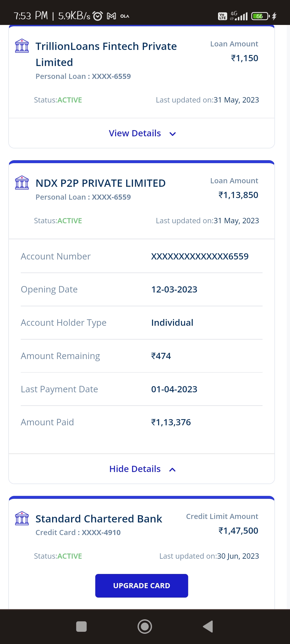
Task: Tap the battery indicator icon
Action: 260,16
